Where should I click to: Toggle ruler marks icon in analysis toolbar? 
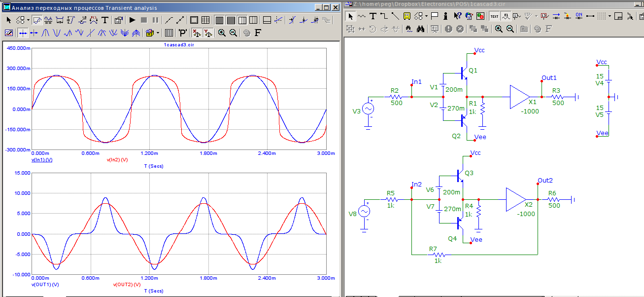[x=194, y=20]
